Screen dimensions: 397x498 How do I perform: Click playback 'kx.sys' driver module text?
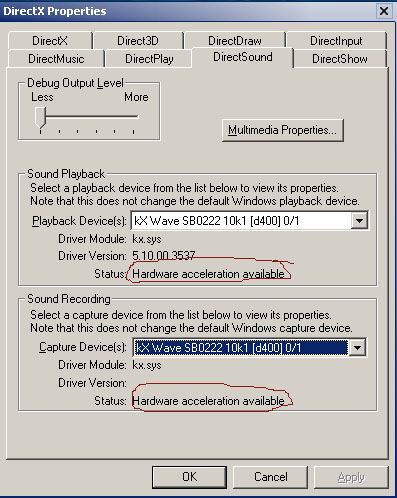(147, 239)
